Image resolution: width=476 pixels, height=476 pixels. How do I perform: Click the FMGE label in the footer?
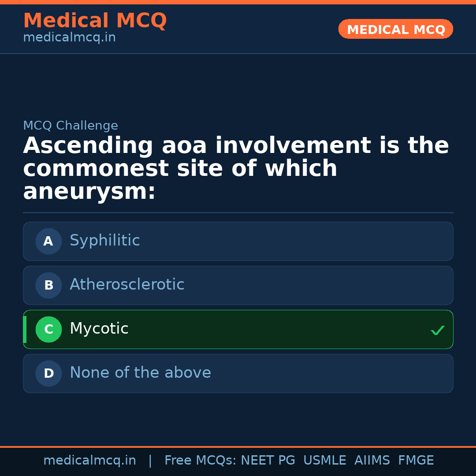point(416,460)
